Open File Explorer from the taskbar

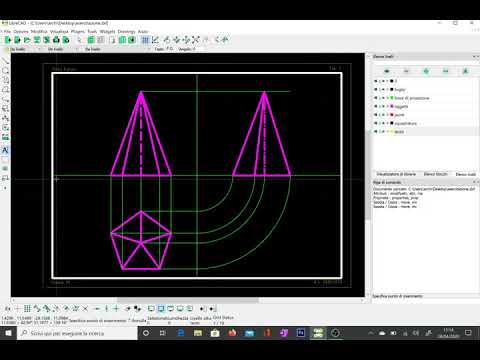coord(198,333)
